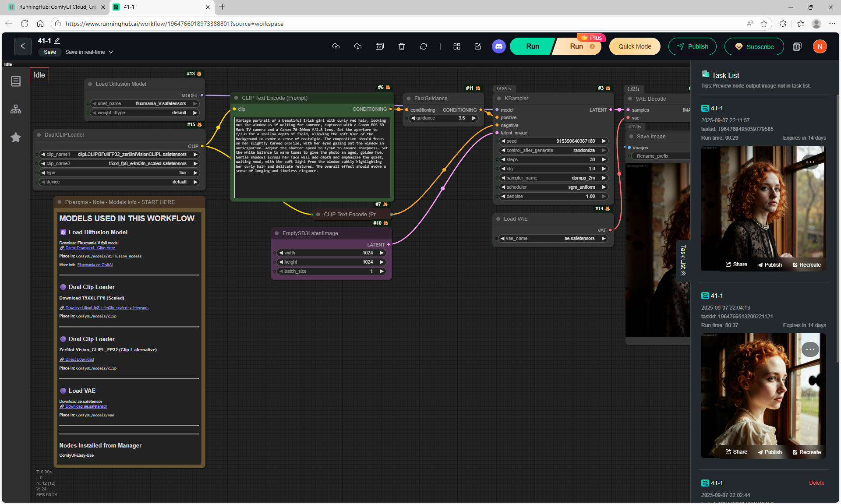Open the Fluxmania on CivitAI link
841x504 pixels.
[x=95, y=265]
